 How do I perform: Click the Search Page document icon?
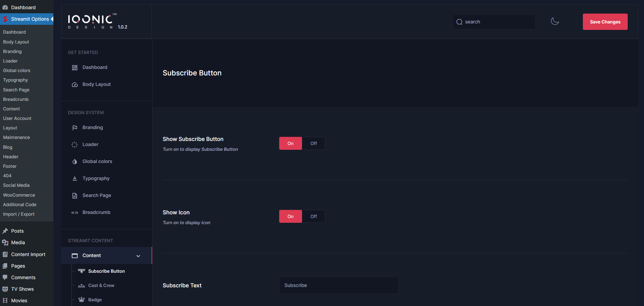[75, 196]
